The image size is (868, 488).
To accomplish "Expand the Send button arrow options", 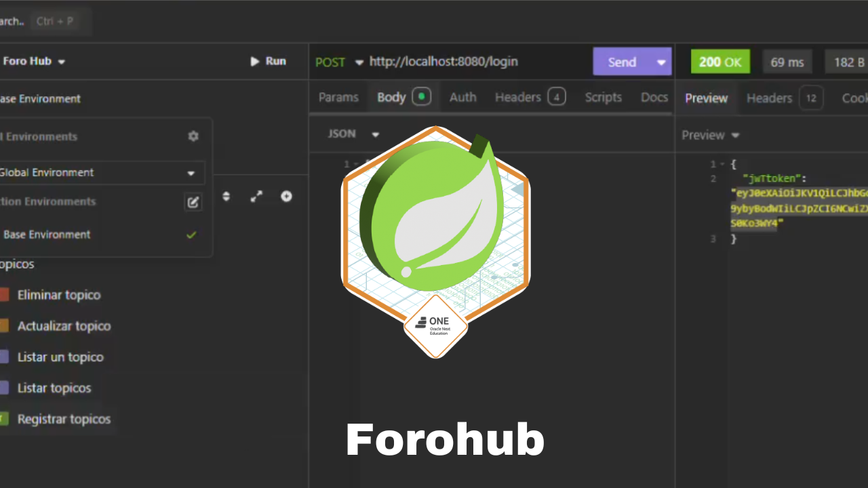I will 661,62.
